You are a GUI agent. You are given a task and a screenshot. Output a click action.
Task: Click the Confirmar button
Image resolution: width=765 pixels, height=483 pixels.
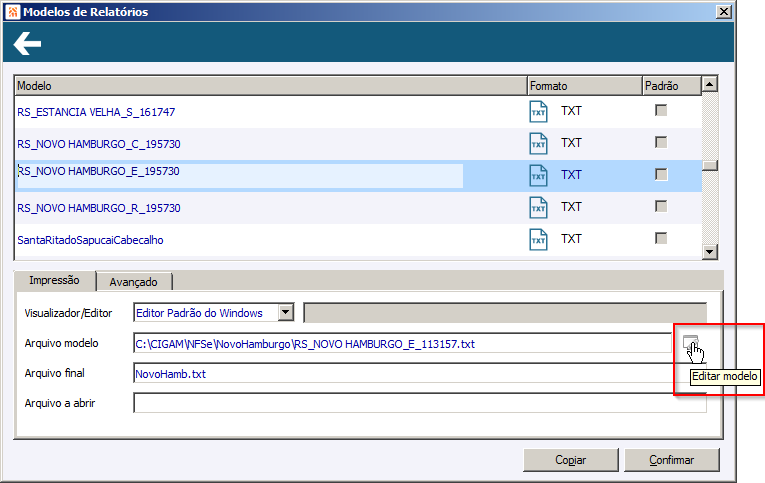coord(671,460)
